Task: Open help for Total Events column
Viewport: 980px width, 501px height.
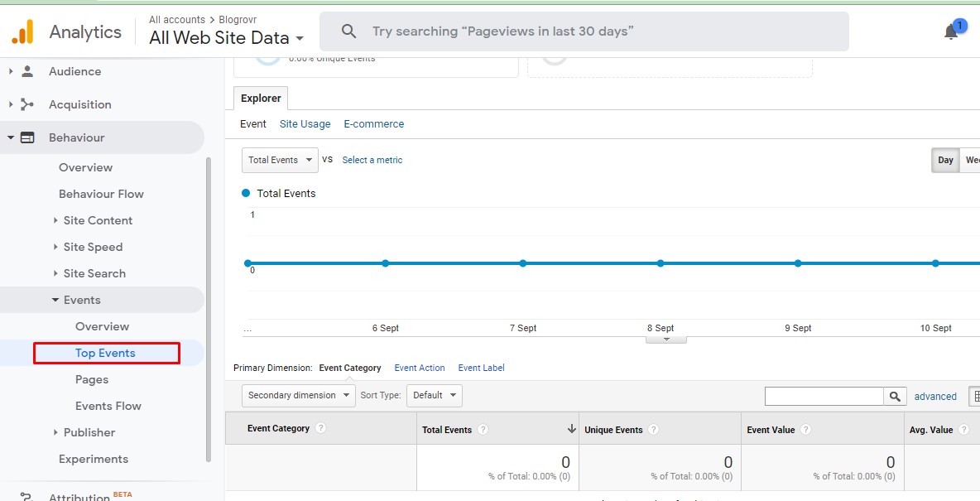Action: (483, 430)
